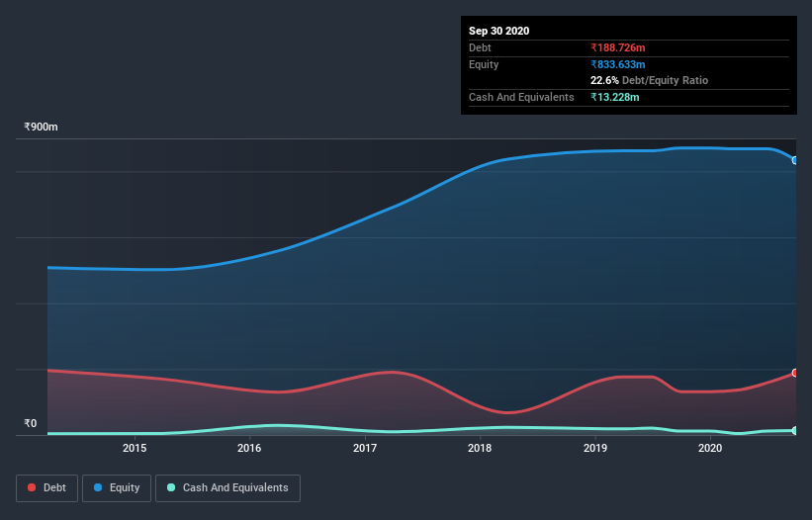This screenshot has height=520, width=812.
Task: Click the 2018 x-axis label
Action: click(x=480, y=448)
